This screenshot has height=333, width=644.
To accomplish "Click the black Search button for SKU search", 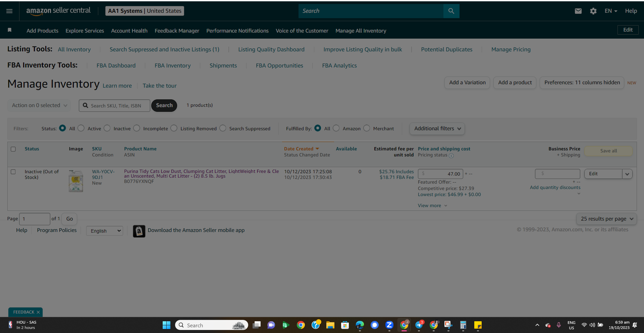I will click(x=164, y=105).
